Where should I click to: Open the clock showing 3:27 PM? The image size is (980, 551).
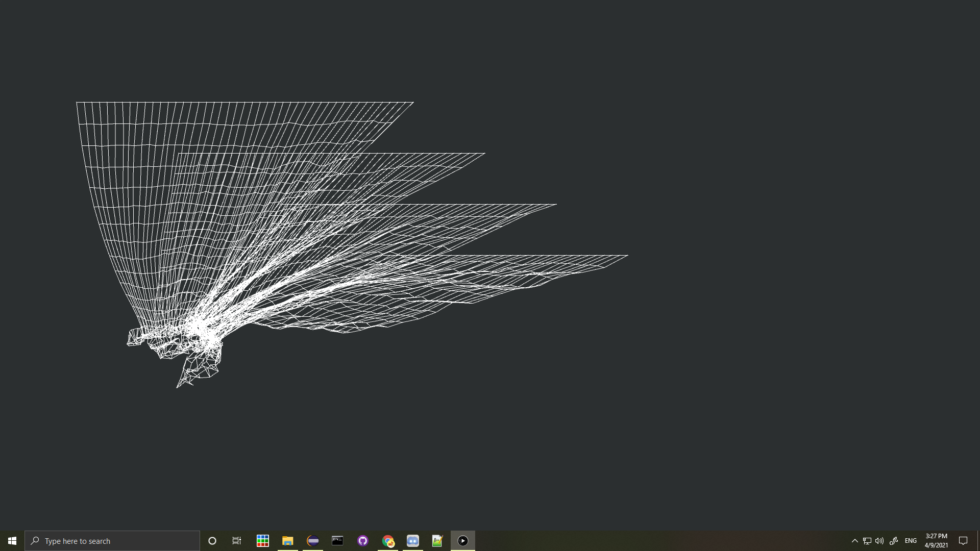pos(936,541)
